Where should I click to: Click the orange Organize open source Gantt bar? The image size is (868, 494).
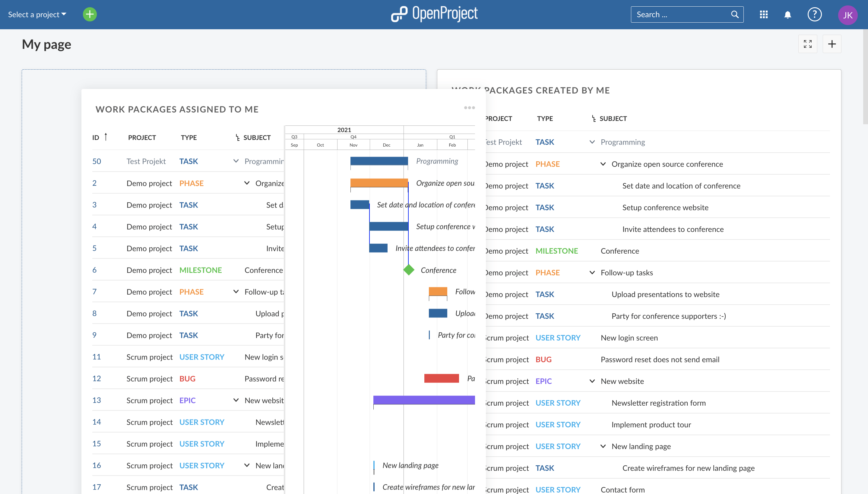379,182
